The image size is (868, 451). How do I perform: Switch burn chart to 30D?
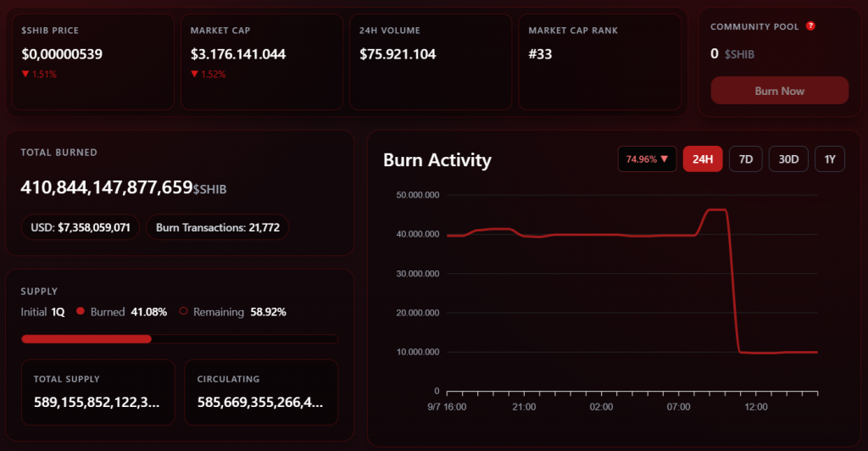[788, 159]
